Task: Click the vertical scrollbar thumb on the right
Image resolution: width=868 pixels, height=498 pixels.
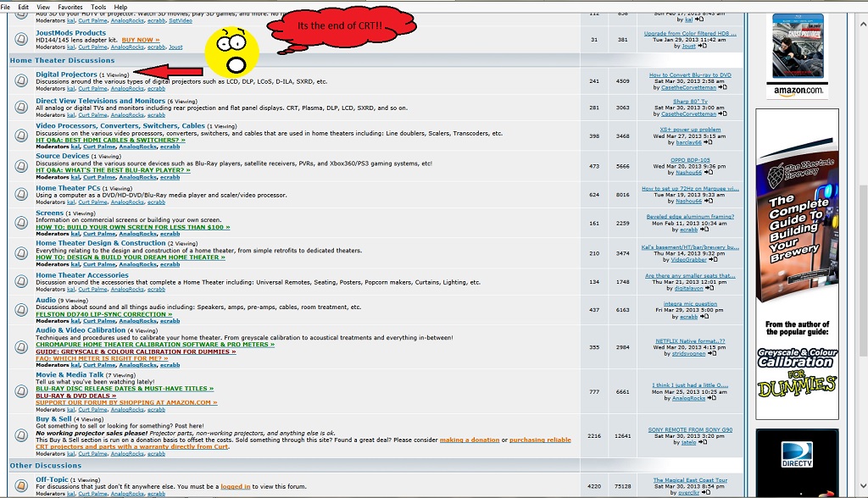Action: [863, 271]
